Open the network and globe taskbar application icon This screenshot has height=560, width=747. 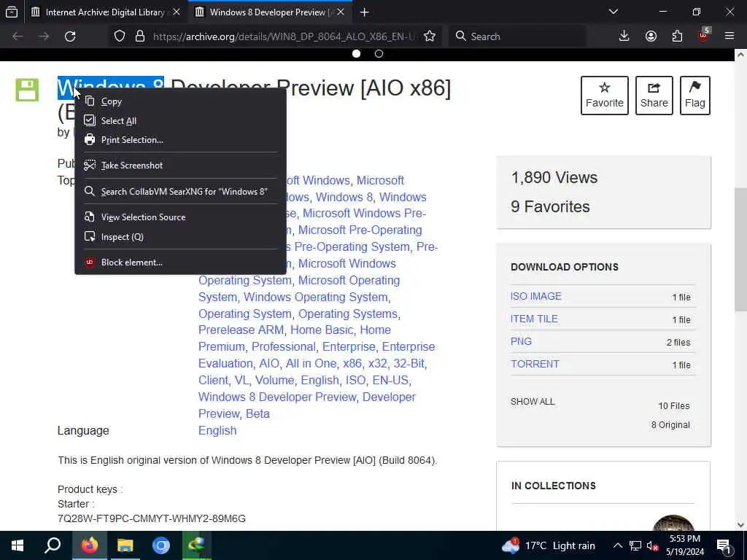point(197,545)
